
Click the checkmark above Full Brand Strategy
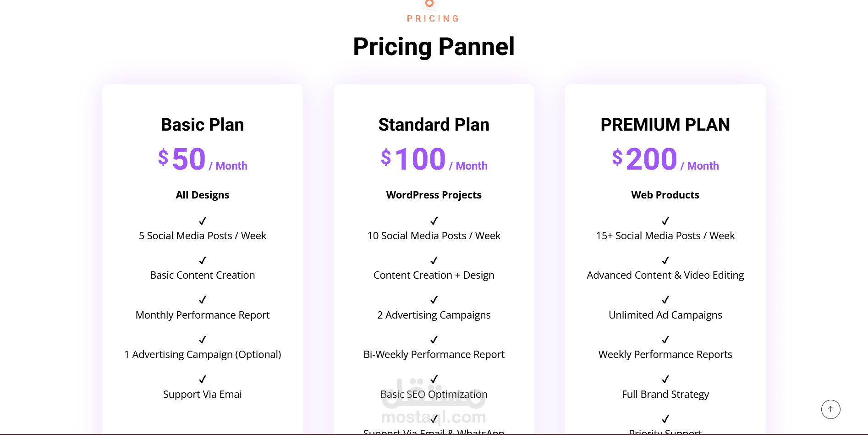665,379
